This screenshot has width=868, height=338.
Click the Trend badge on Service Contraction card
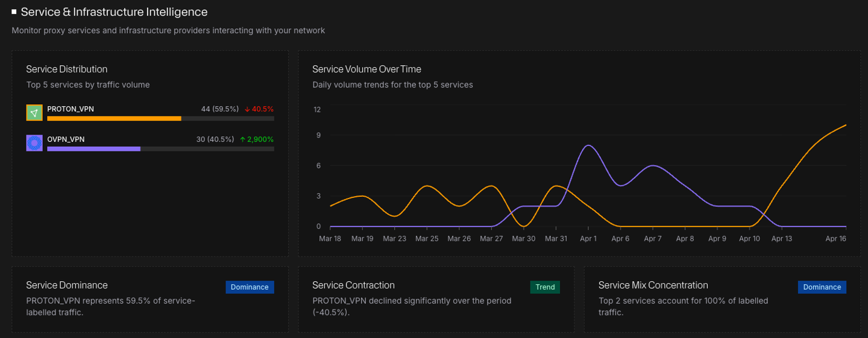point(545,287)
